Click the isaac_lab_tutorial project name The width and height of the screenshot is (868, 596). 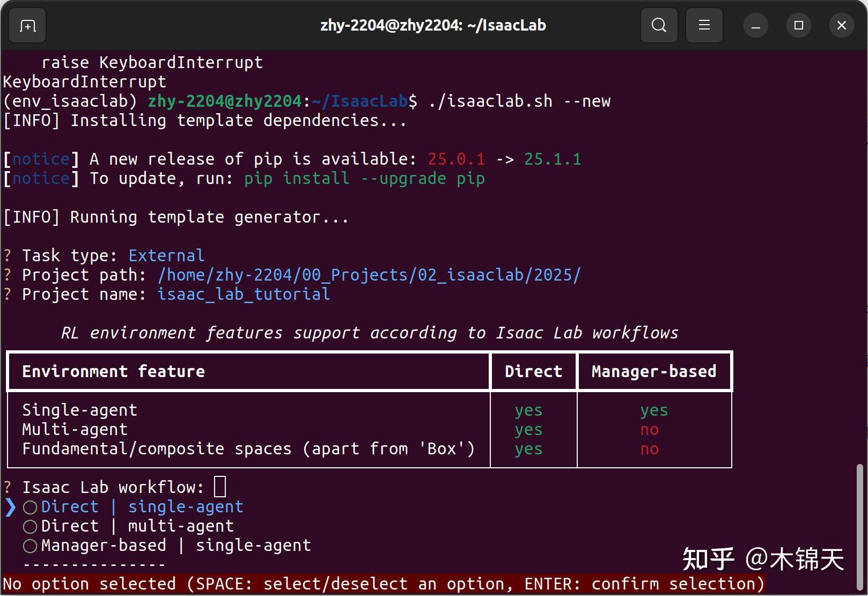point(243,294)
